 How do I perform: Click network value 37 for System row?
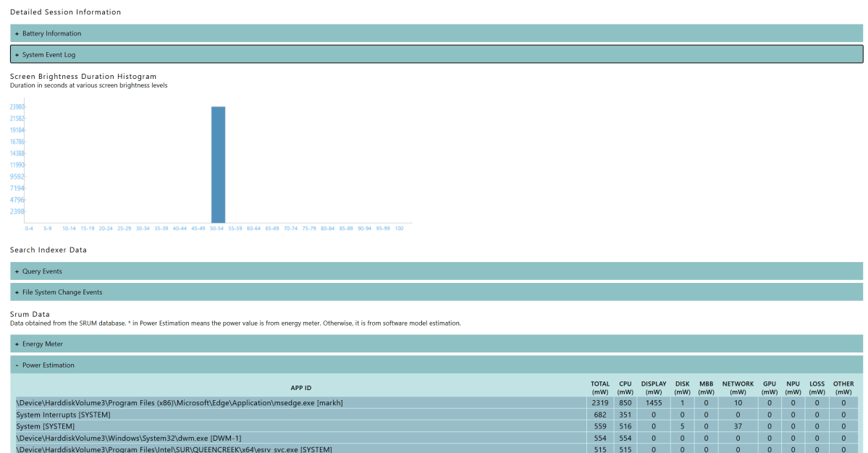point(738,426)
